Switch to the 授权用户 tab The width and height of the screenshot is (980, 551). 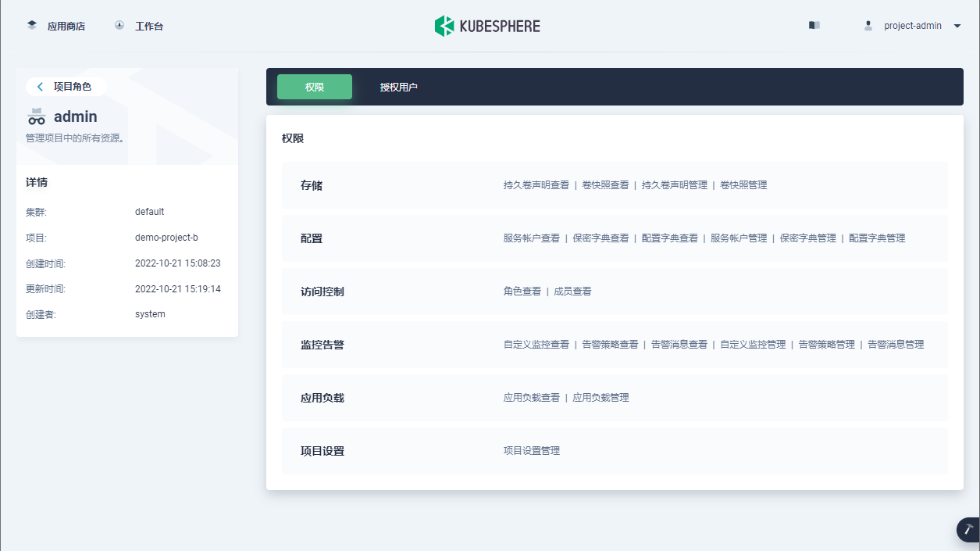point(399,87)
